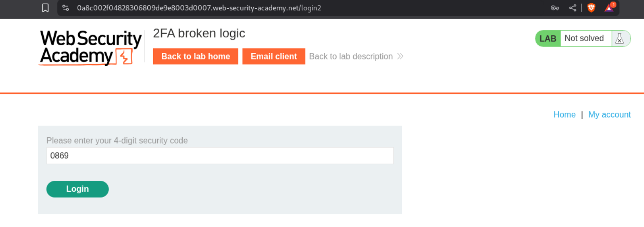Click the bookmark icon in the browser bar
The height and width of the screenshot is (227, 644).
click(x=46, y=8)
